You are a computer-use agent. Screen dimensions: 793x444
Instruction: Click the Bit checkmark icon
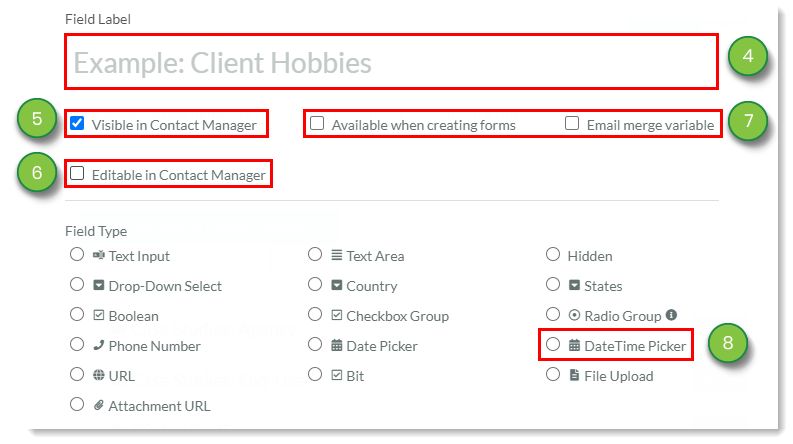point(336,375)
